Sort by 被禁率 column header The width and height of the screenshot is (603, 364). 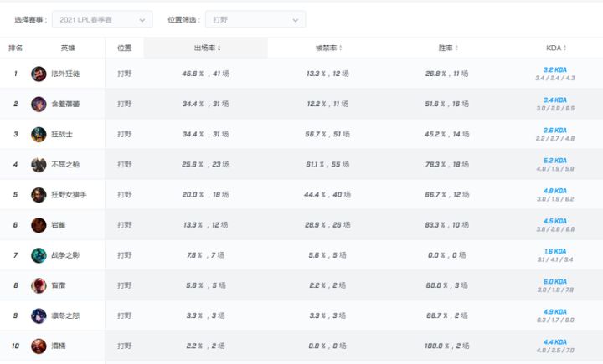328,48
